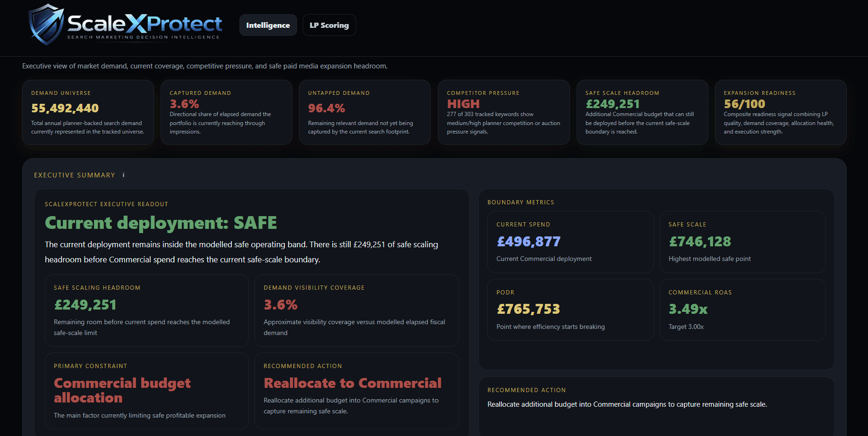The image size is (868, 436).
Task: Open the Expansion Readiness card
Action: (781, 112)
